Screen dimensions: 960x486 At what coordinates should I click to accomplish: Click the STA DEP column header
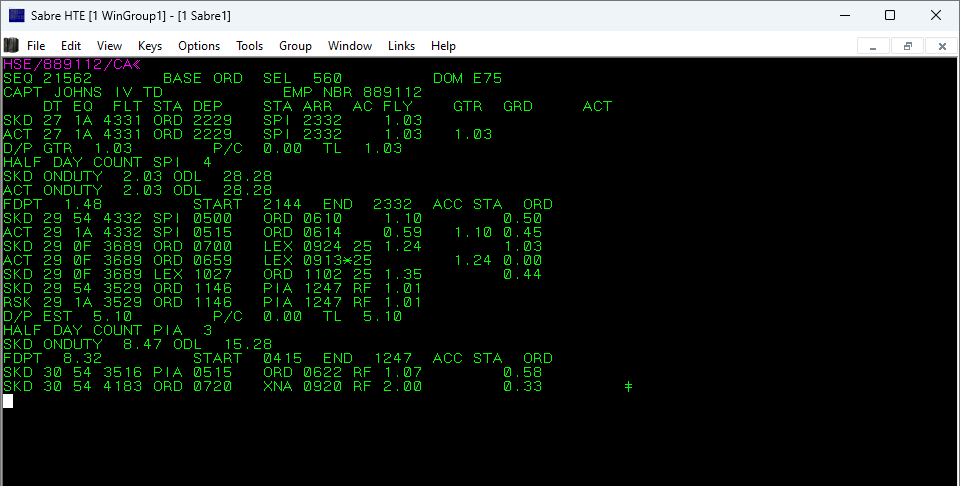point(188,107)
